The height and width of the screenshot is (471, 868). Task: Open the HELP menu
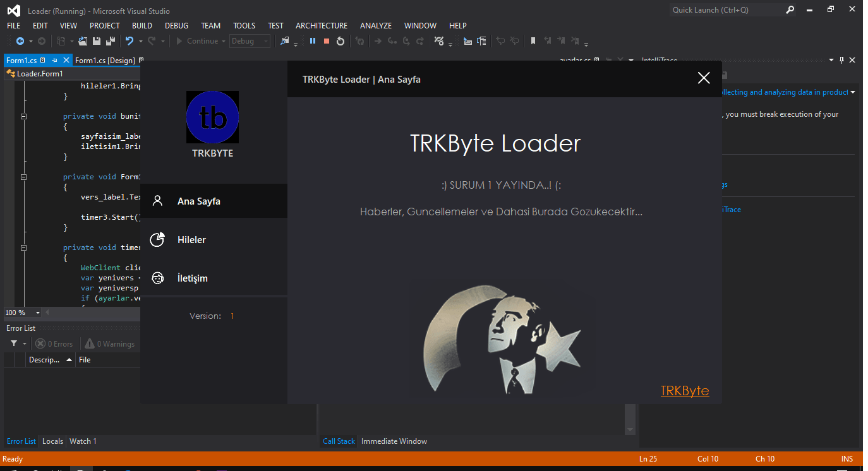458,26
